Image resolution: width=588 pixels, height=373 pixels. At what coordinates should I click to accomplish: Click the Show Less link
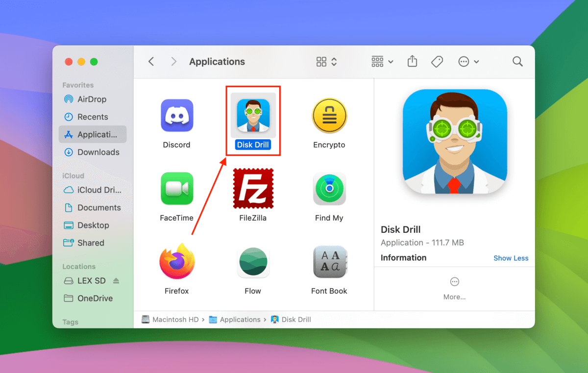click(x=511, y=258)
